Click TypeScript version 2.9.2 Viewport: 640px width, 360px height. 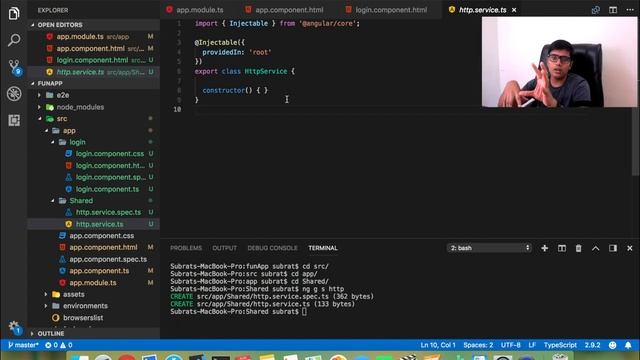[592, 345]
